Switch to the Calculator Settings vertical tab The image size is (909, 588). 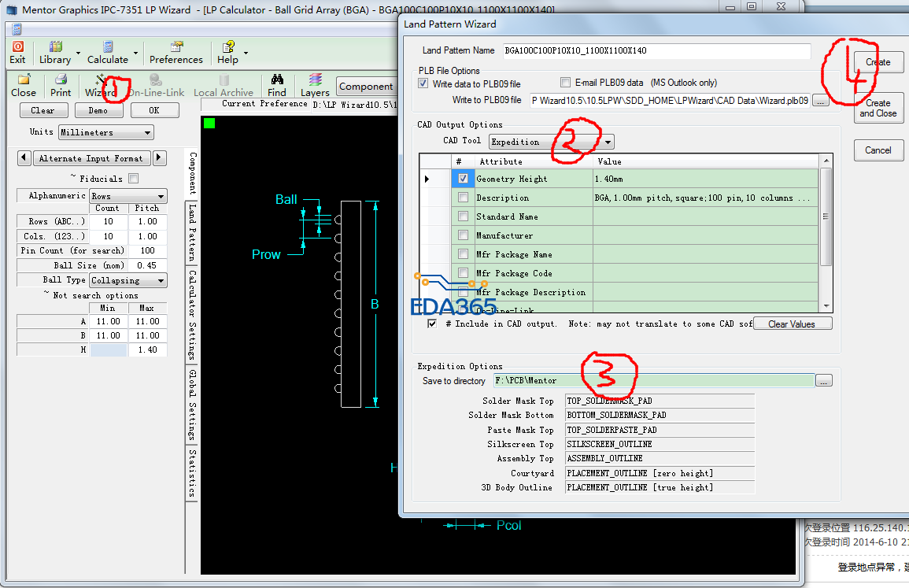click(192, 315)
